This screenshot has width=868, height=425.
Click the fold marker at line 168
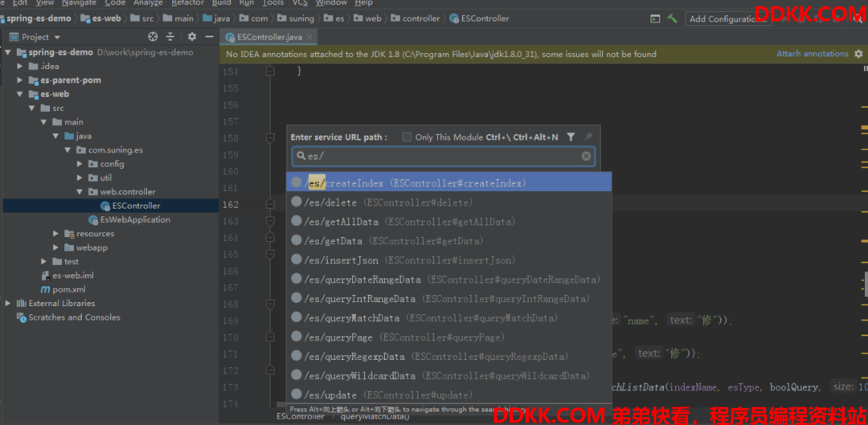[x=270, y=304]
